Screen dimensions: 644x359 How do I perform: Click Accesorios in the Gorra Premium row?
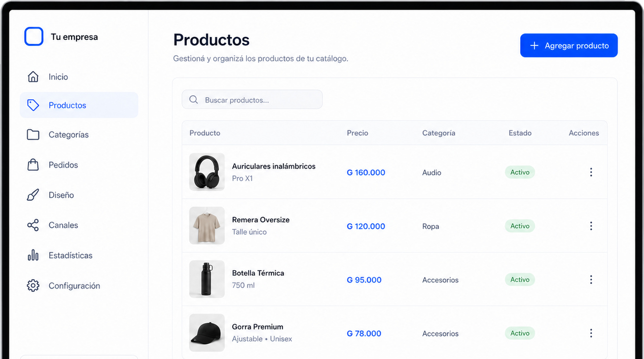coord(440,333)
